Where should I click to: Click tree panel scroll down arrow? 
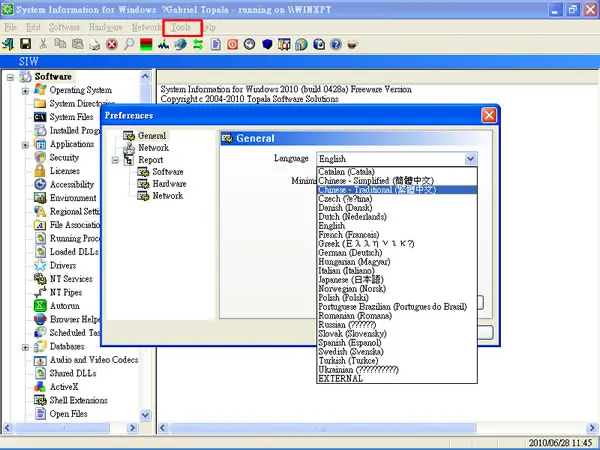[x=145, y=415]
